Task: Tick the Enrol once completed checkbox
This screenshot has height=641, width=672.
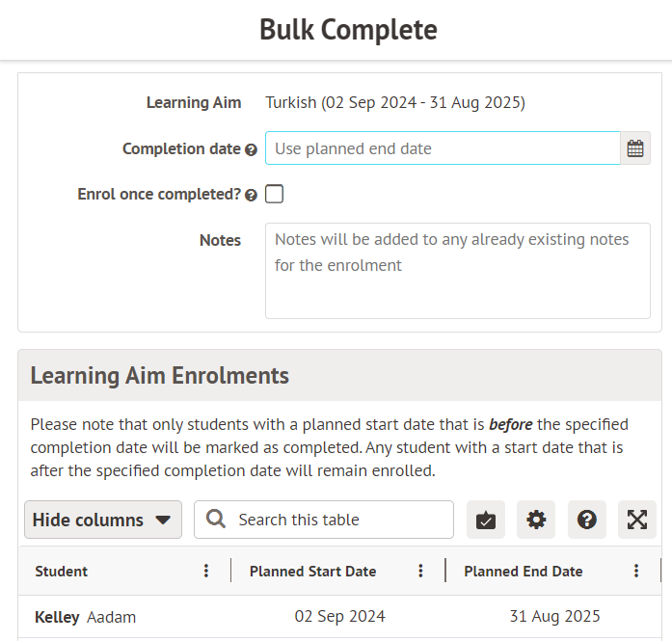Action: [275, 194]
